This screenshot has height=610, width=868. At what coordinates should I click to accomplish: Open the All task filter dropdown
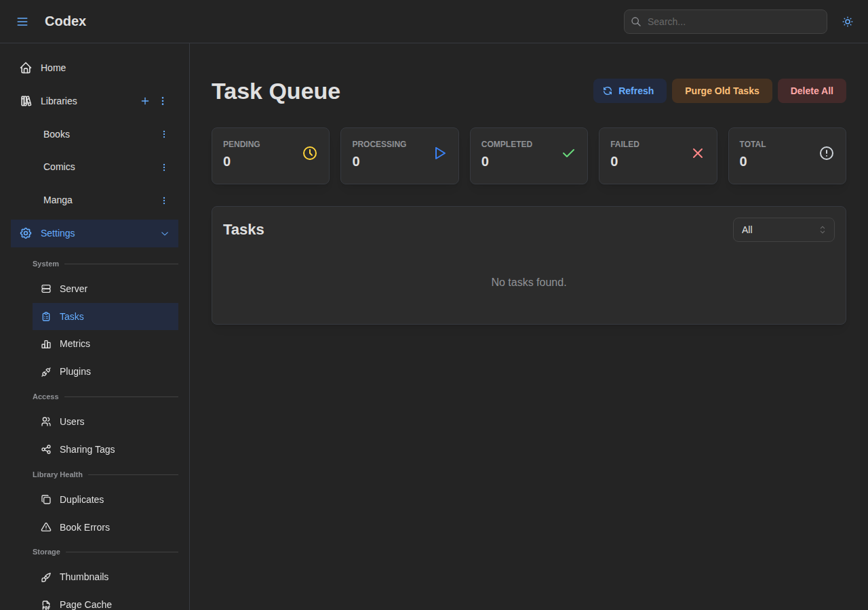[x=783, y=229]
